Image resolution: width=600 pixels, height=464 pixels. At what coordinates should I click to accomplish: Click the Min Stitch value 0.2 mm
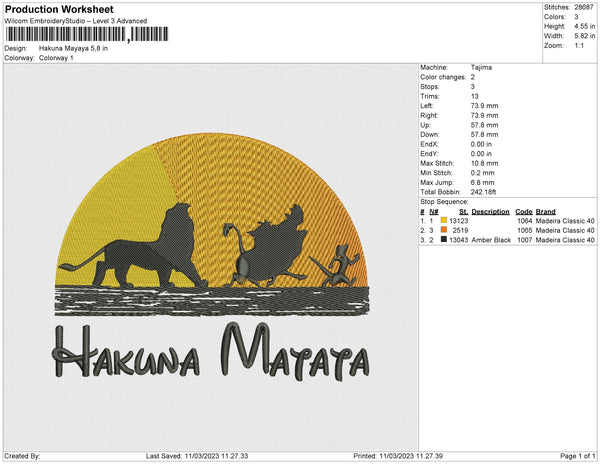[483, 173]
